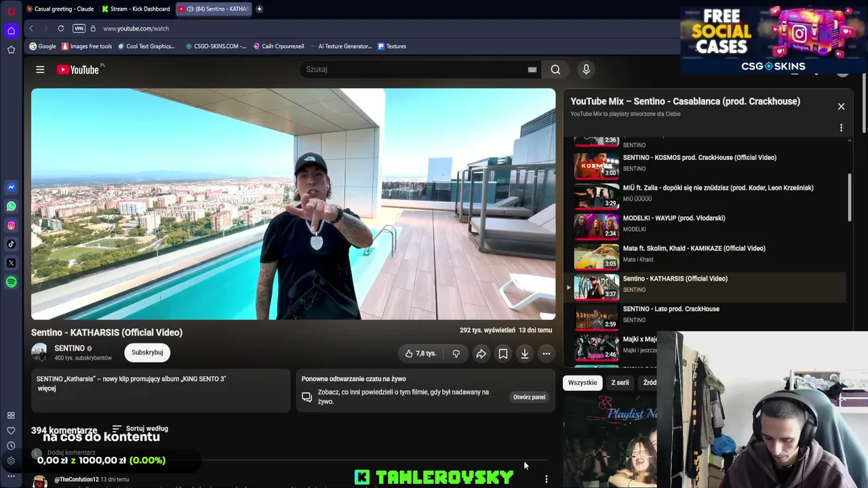Select the Z serii filter chip

pyautogui.click(x=620, y=383)
